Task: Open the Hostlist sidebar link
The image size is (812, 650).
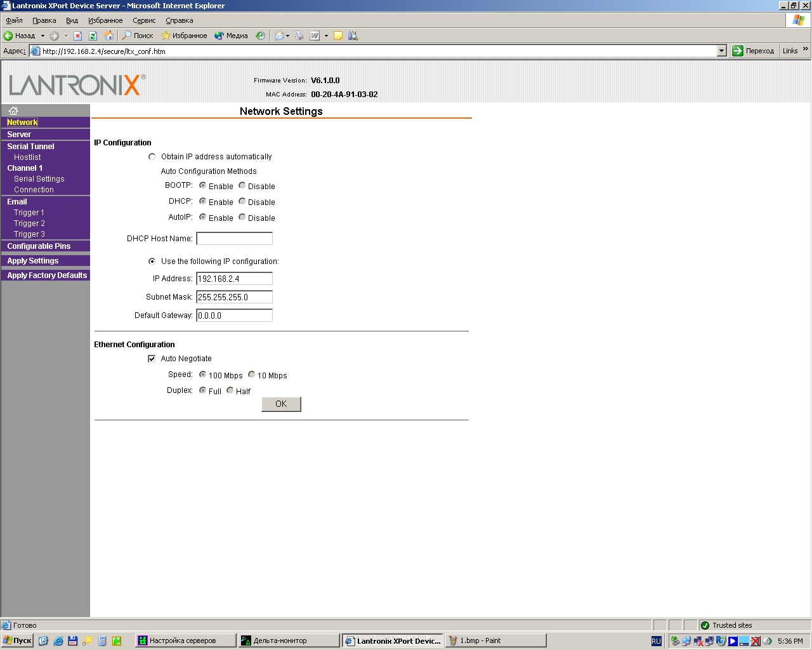Action: 27,157
